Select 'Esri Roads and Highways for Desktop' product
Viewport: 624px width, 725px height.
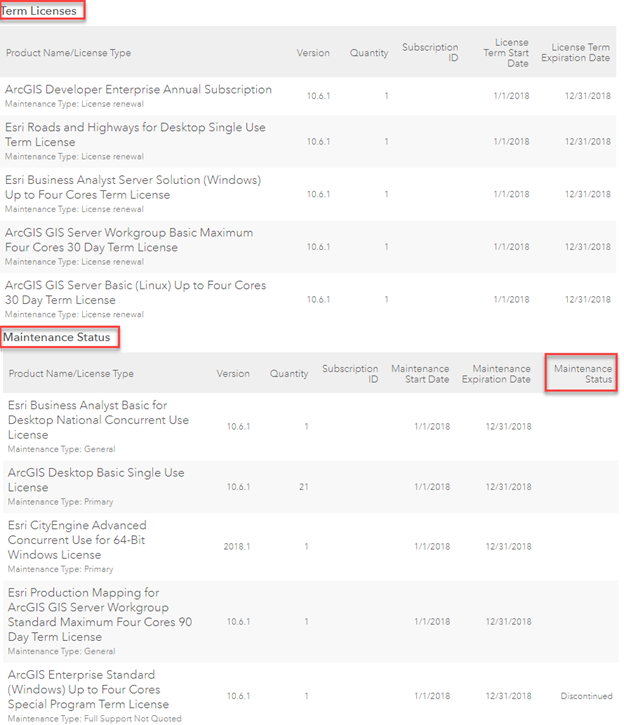click(135, 135)
